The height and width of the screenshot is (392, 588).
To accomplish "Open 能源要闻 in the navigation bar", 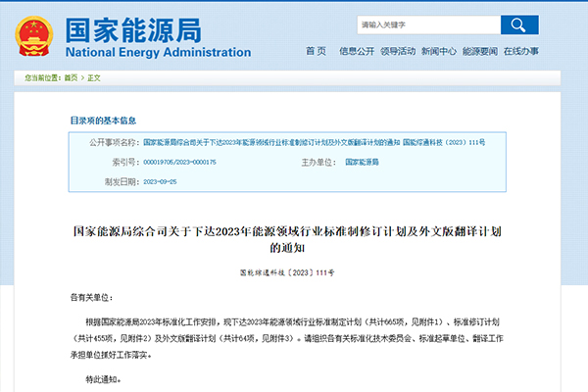I will pyautogui.click(x=479, y=51).
